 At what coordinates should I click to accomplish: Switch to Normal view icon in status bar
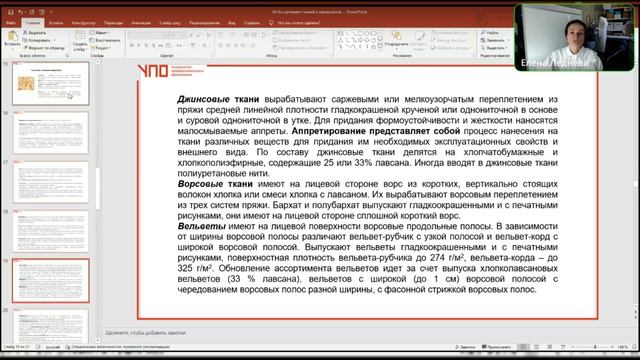(x=523, y=347)
